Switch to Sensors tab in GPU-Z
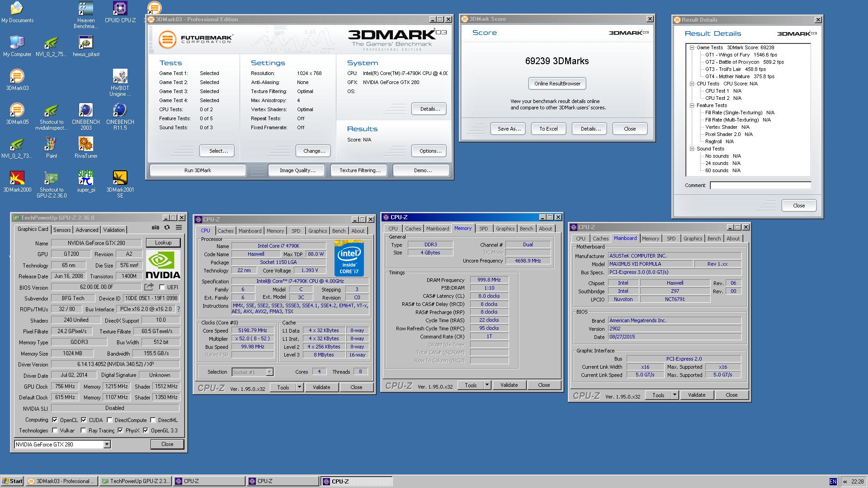 [x=62, y=230]
